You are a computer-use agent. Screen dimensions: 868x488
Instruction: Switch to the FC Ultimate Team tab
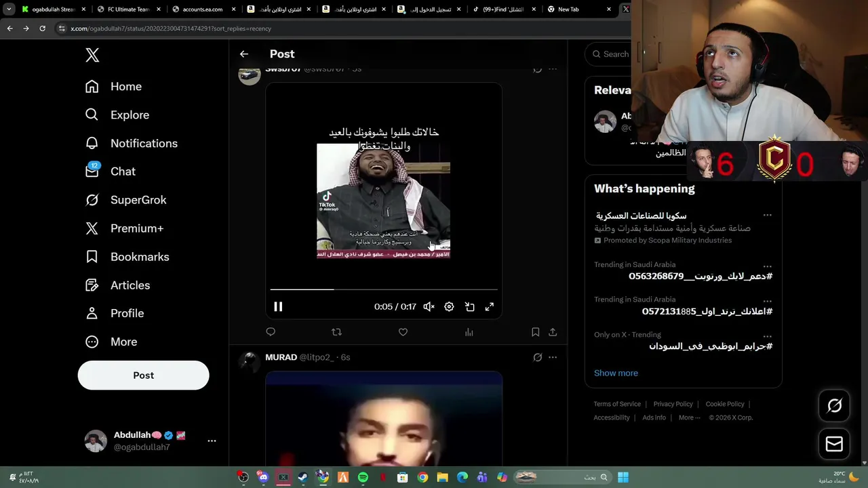[x=127, y=9]
